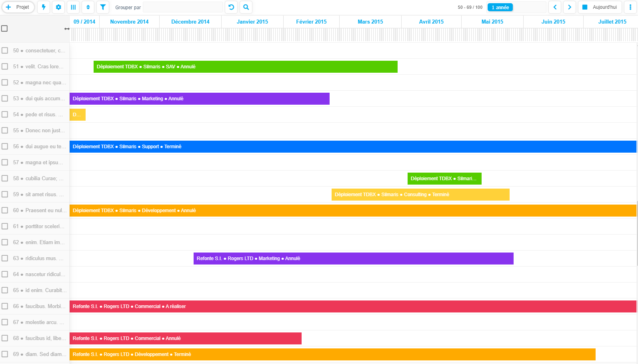The image size is (638, 364).
Task: Click the Janvier 2015 month header
Action: coord(252,22)
